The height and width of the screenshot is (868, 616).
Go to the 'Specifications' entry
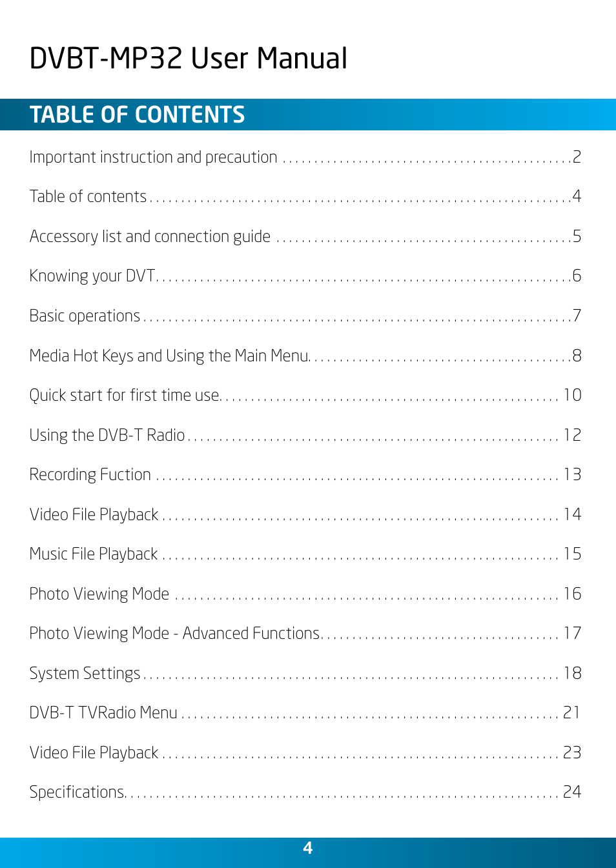(305, 792)
